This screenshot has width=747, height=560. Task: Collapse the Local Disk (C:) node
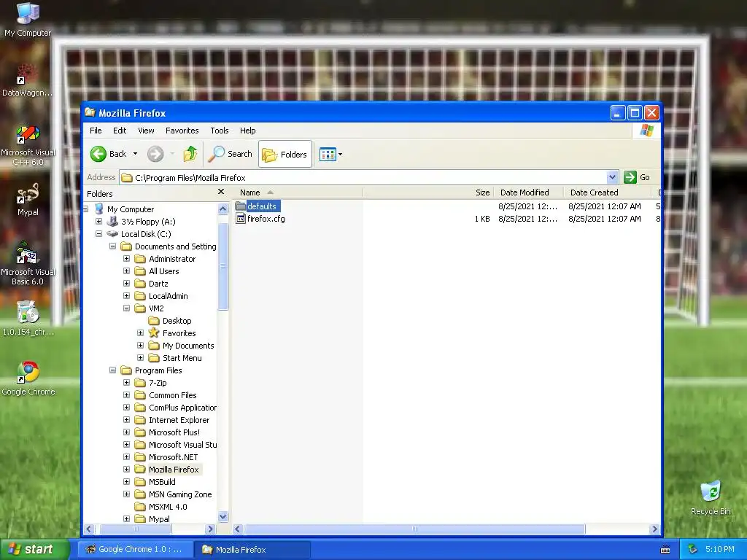[98, 234]
